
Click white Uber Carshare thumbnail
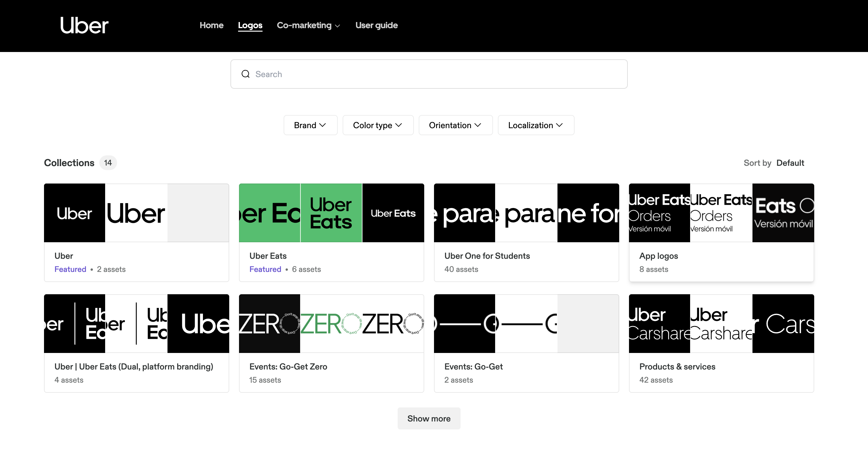pyautogui.click(x=721, y=323)
